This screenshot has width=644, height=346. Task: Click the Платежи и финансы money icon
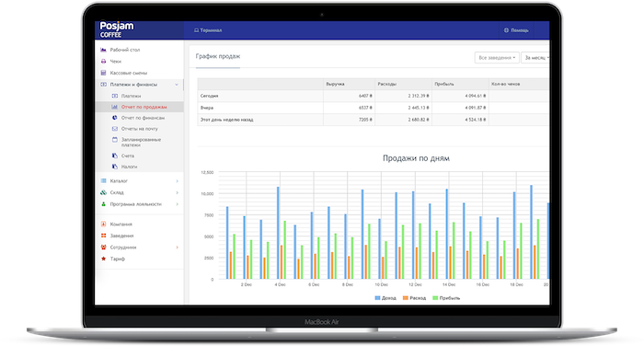[x=103, y=85]
